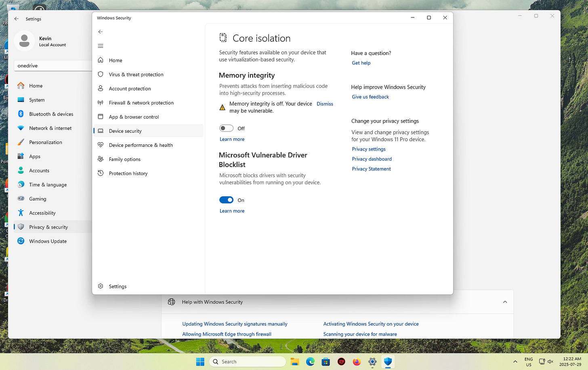This screenshot has height=370, width=588.
Task: Select Privacy & security in Settings
Action: (53, 227)
